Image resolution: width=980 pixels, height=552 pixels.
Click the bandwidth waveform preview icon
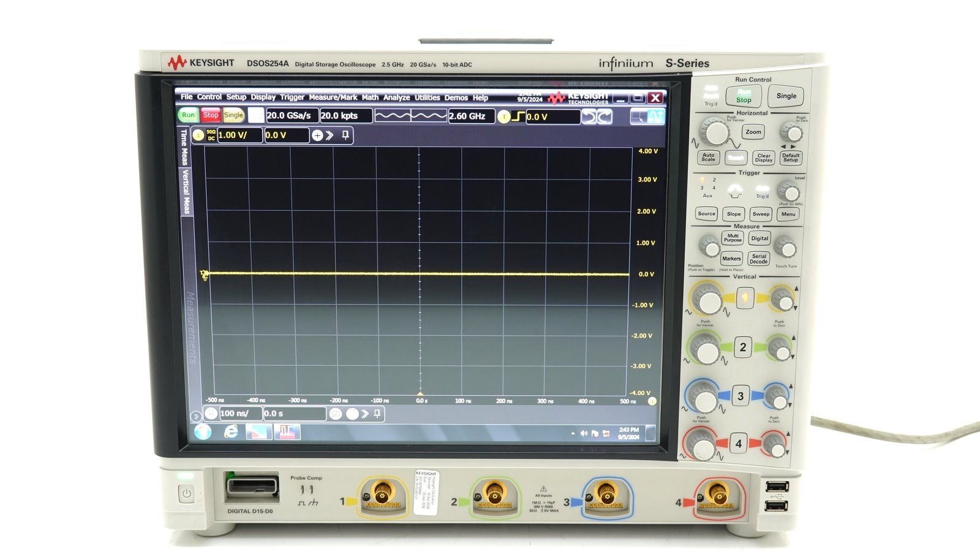410,115
